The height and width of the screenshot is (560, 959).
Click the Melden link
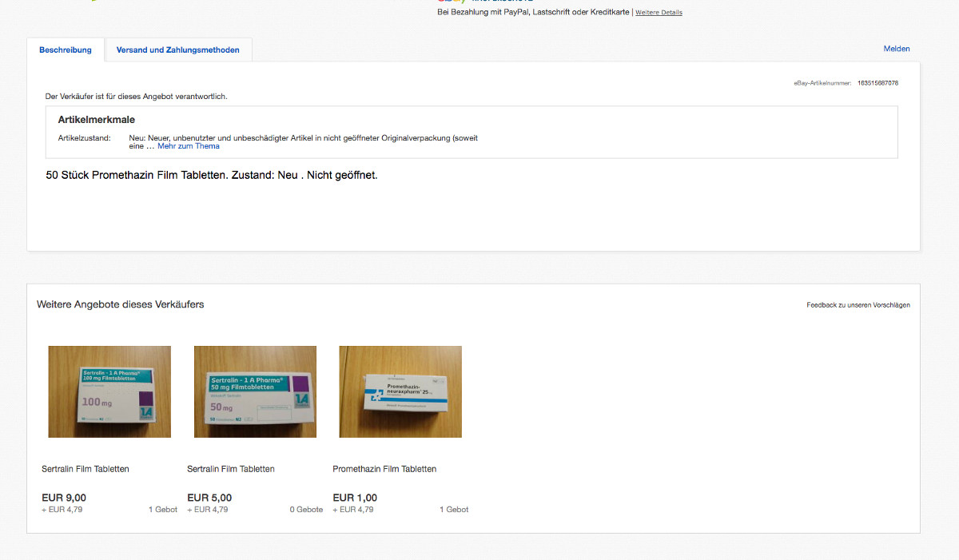click(896, 49)
